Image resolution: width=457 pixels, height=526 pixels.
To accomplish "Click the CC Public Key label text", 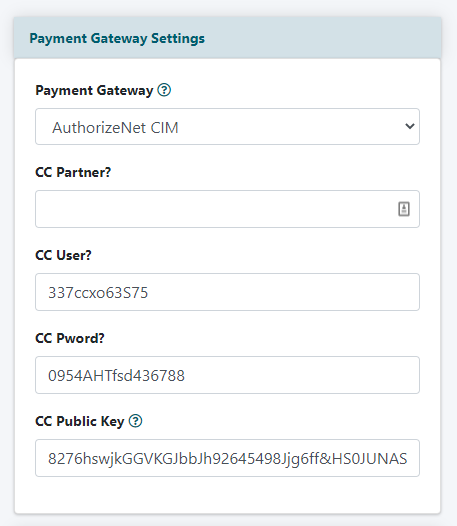I will pos(80,422).
